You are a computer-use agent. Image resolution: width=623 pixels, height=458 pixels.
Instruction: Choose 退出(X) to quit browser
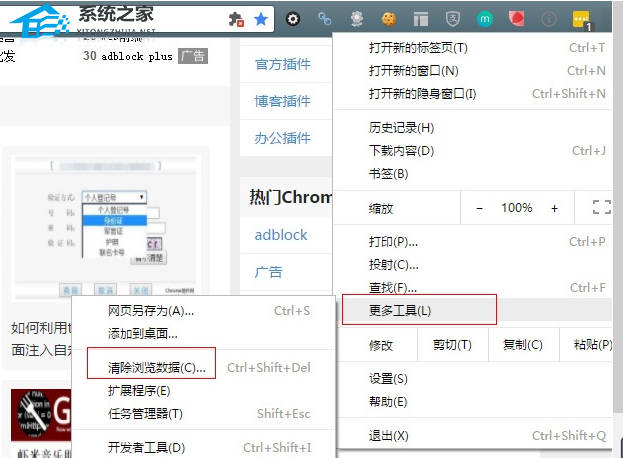[472, 436]
